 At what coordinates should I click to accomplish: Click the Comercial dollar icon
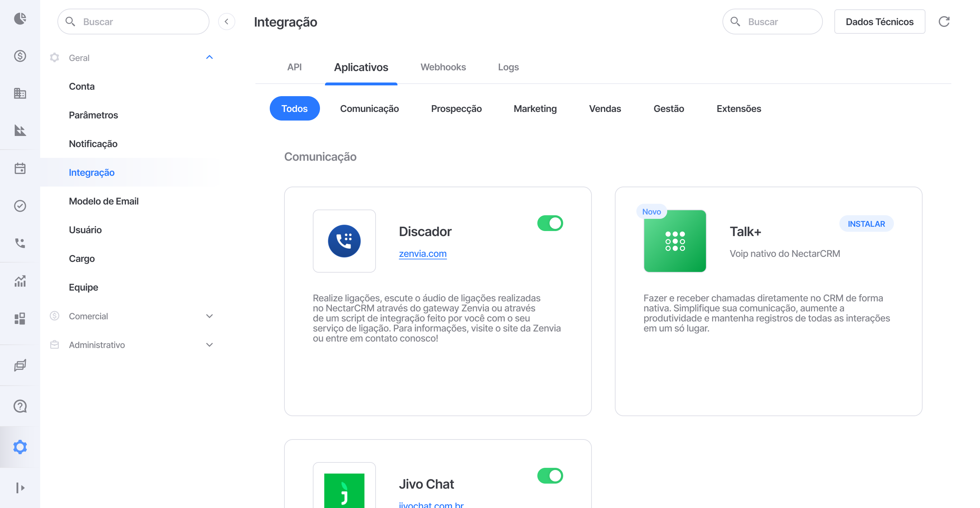coord(55,316)
